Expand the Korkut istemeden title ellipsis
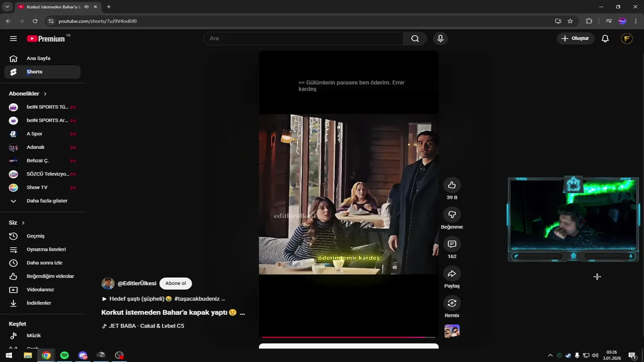Viewport: 644px width, 362px height. (243, 313)
